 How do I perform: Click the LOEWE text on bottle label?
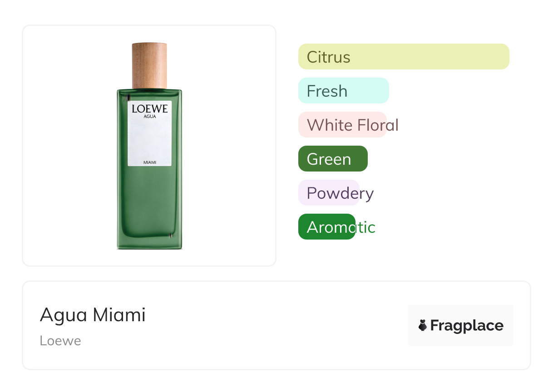(150, 109)
